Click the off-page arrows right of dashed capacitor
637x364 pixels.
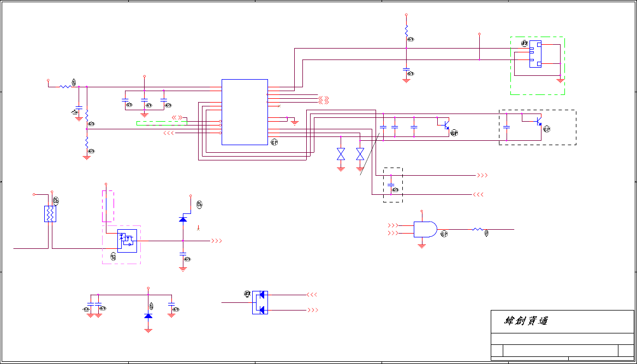pos(482,176)
